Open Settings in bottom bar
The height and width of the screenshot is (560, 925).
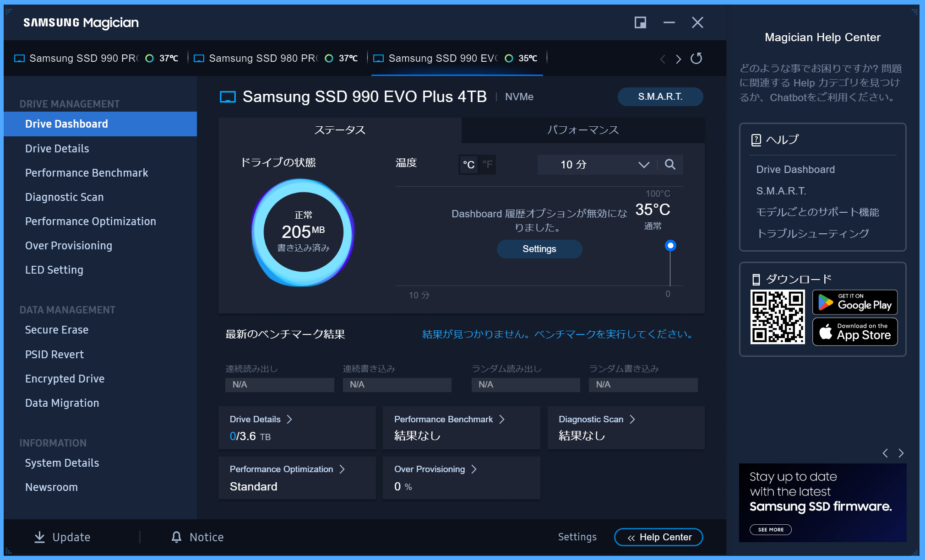[x=577, y=537]
